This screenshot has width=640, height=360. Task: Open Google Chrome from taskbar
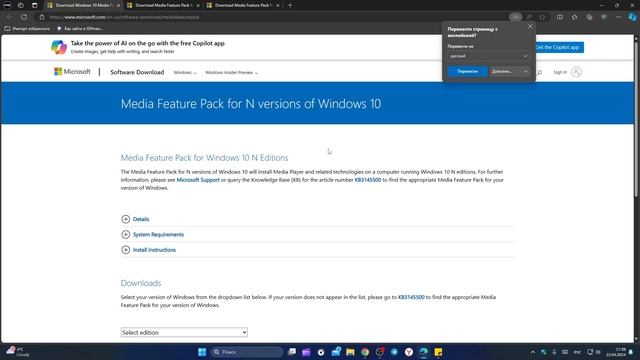[x=365, y=352]
